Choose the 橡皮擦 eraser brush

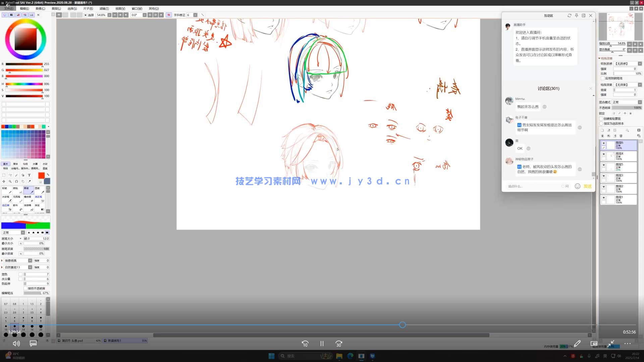point(29,199)
